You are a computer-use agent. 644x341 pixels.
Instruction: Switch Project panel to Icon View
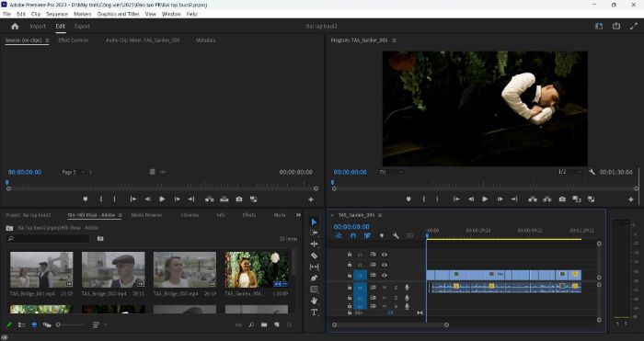pos(34,324)
